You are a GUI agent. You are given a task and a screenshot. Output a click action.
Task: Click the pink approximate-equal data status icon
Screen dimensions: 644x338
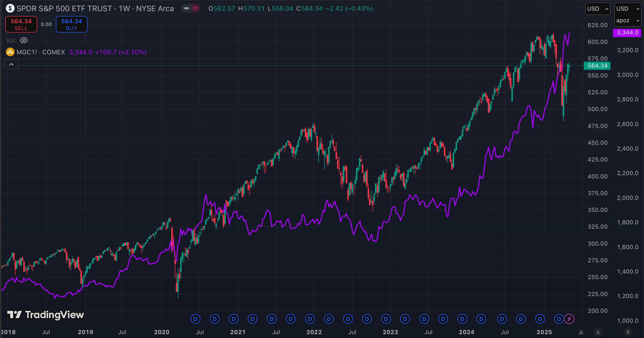(x=195, y=8)
